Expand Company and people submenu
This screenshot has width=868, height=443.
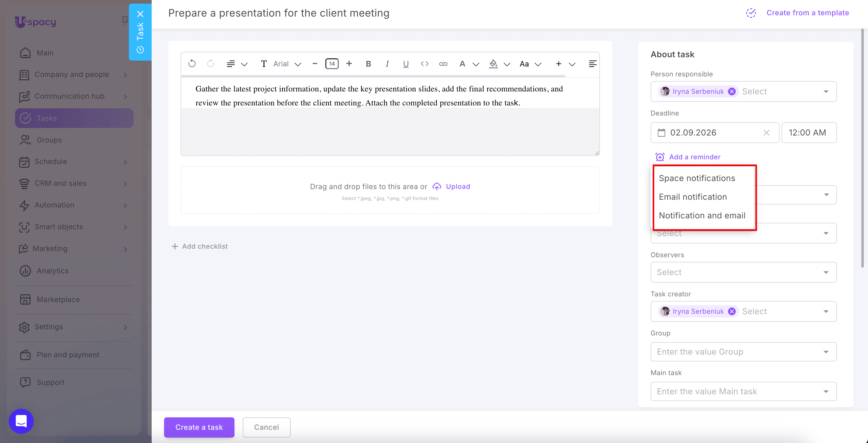(x=125, y=75)
